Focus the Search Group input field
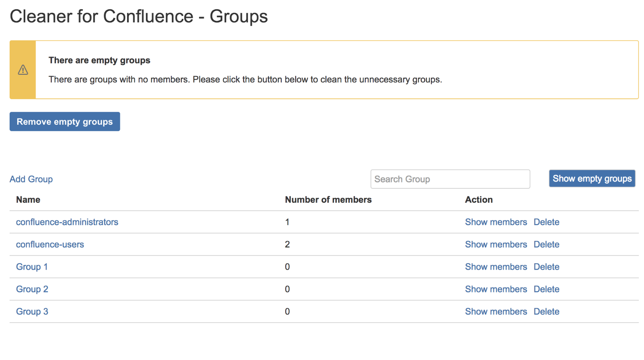 (450, 179)
